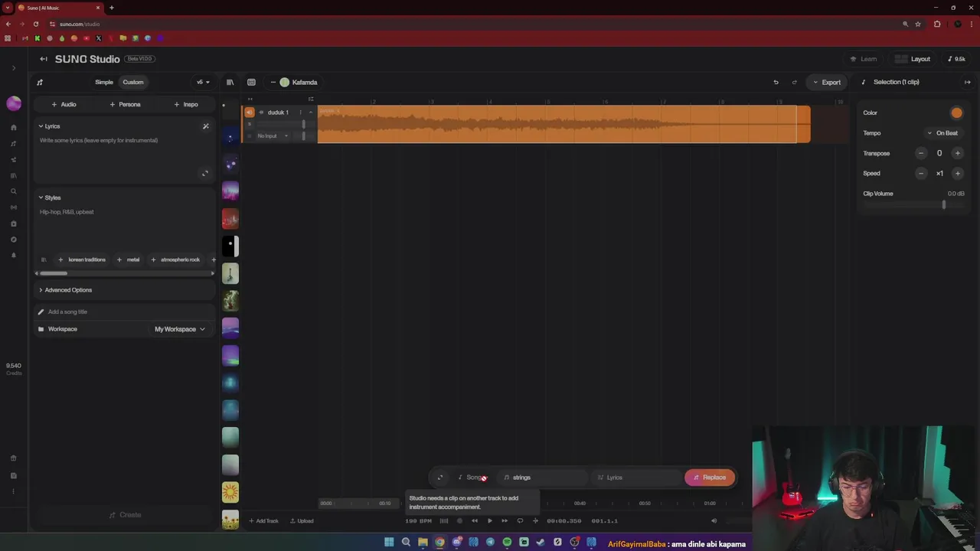Screen dimensions: 980x551
Task: Open the Tempo On Beat dropdown
Action: 942,133
